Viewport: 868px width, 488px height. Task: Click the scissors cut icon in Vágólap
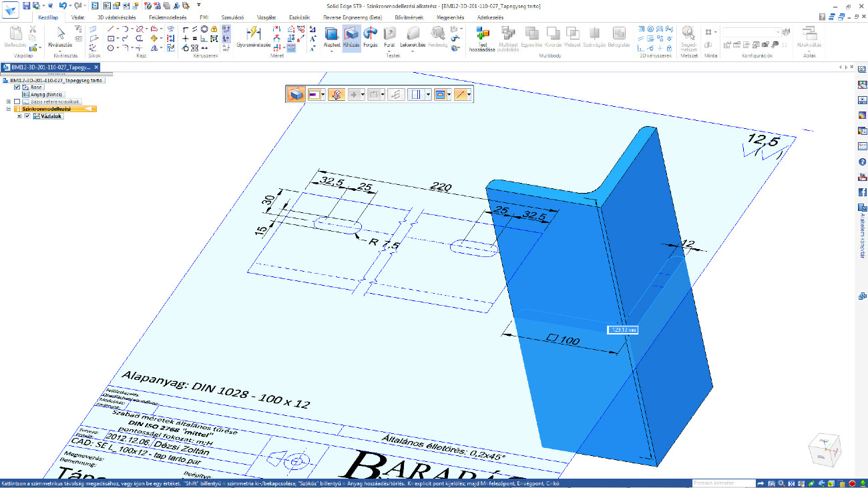(32, 29)
